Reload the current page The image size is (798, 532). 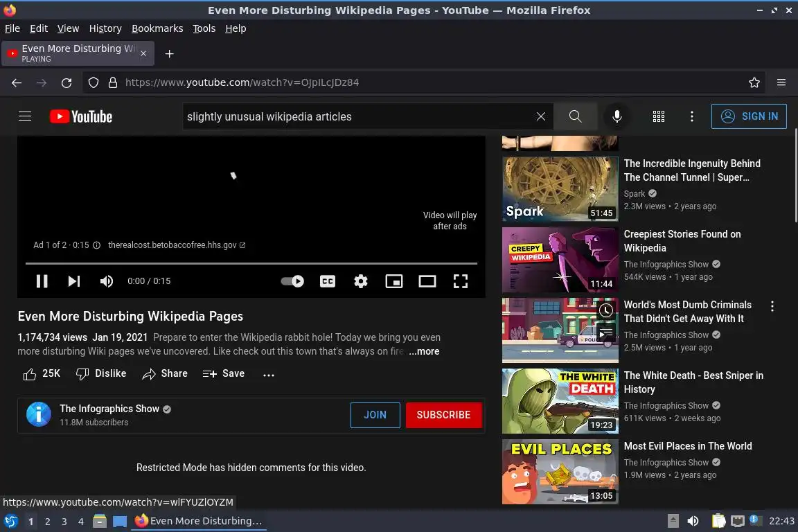coord(66,82)
